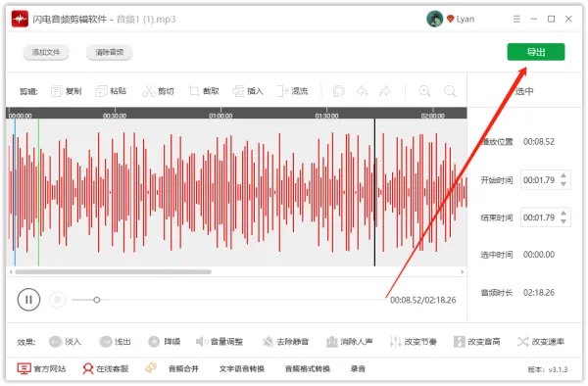This screenshot has height=386, width=588.
Task: Open the 官方网站 official website link
Action: tap(41, 368)
